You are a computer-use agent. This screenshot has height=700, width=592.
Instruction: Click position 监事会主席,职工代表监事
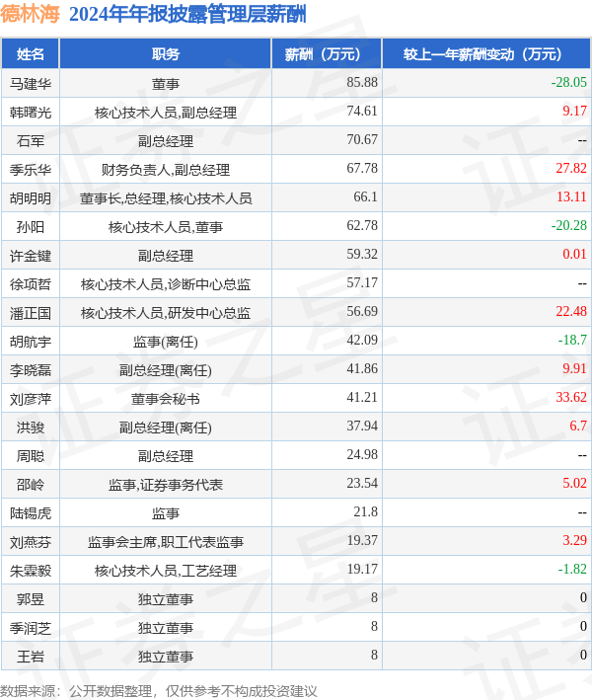(166, 542)
